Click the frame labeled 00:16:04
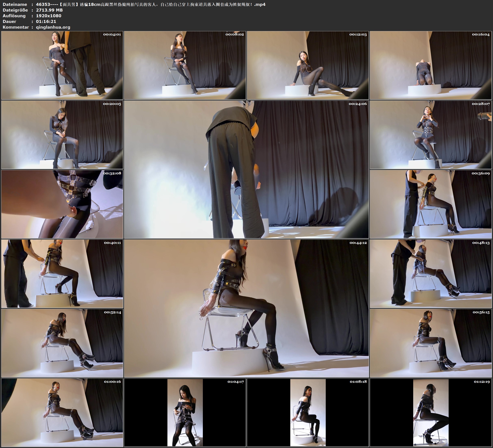Viewport: 493px width, 448px height. 431,65
